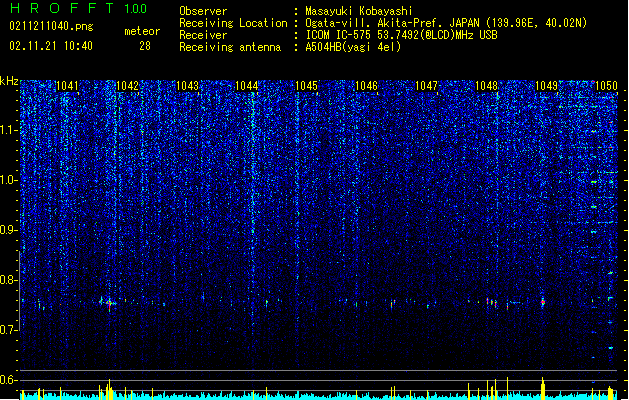The width and height of the screenshot is (629, 400).
Task: Click the 1050 time marker
Action: point(607,86)
